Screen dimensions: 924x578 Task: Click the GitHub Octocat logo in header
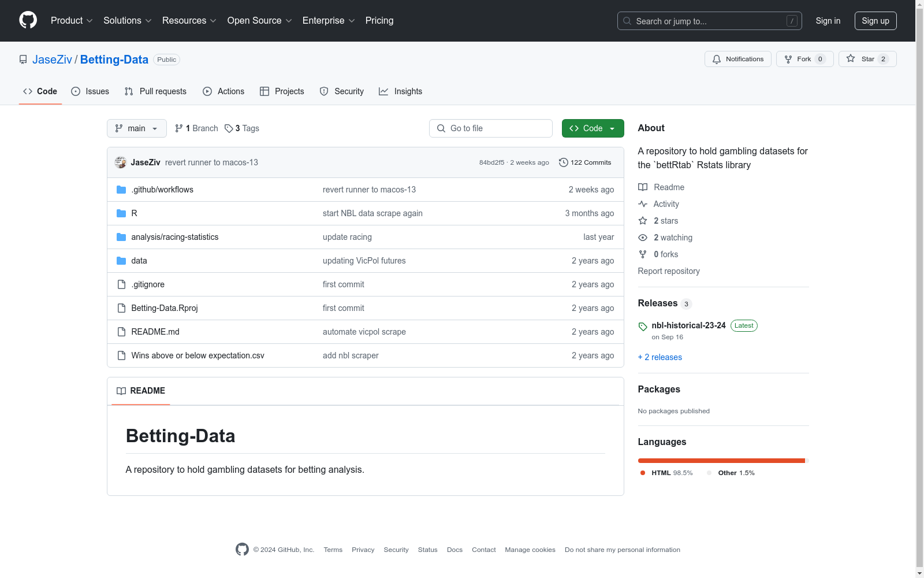[28, 20]
